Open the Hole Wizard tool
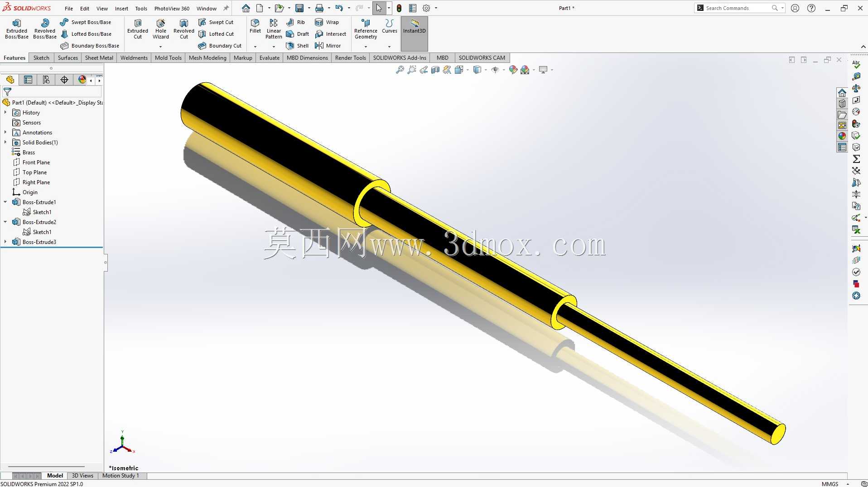 (x=161, y=29)
